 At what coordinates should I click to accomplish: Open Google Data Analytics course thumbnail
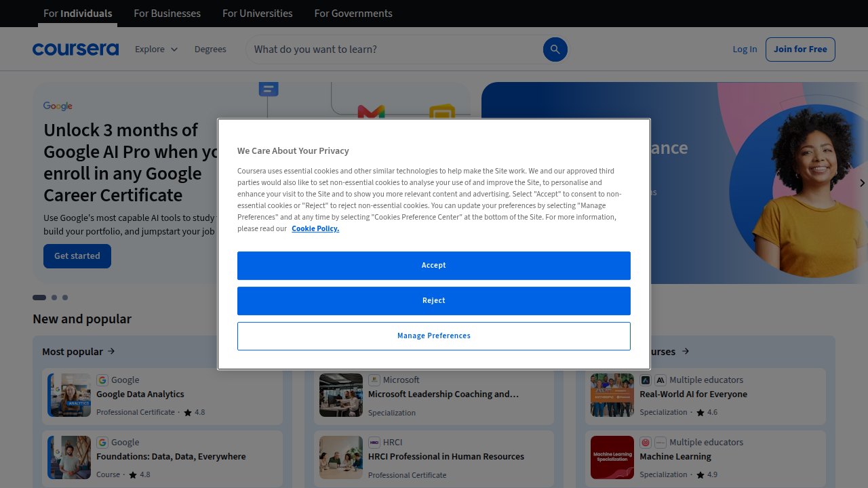coord(69,395)
